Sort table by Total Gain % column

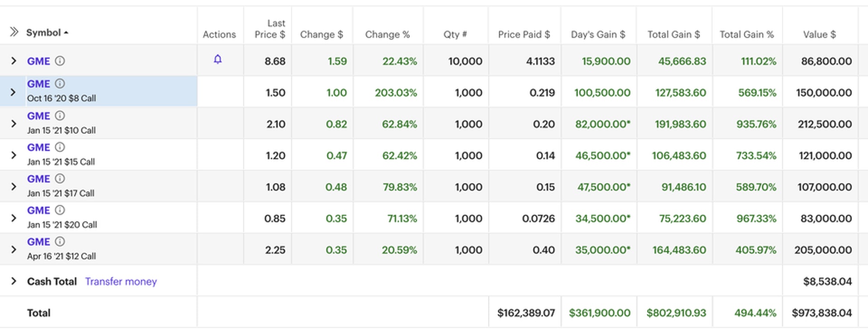tap(746, 34)
